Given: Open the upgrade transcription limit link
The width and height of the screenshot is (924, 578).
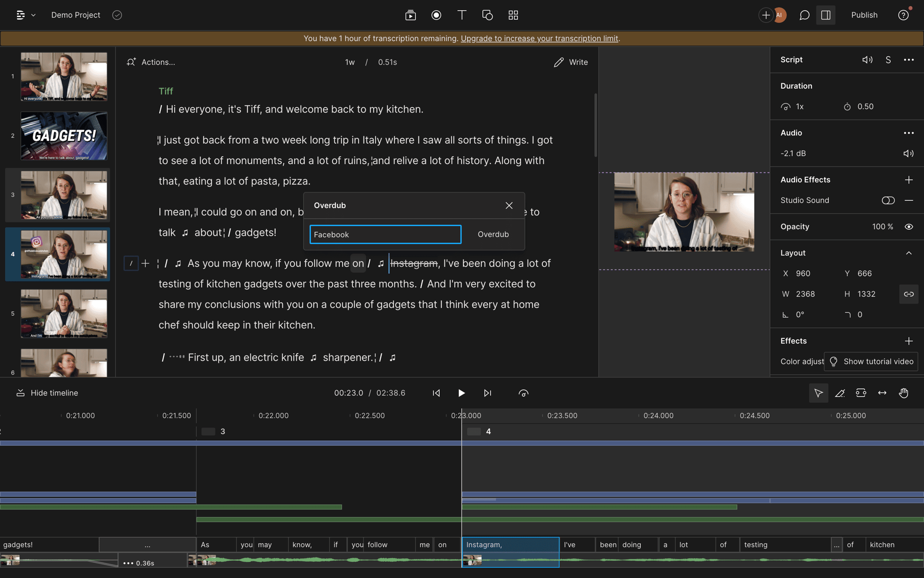Looking at the screenshot, I should [x=539, y=38].
